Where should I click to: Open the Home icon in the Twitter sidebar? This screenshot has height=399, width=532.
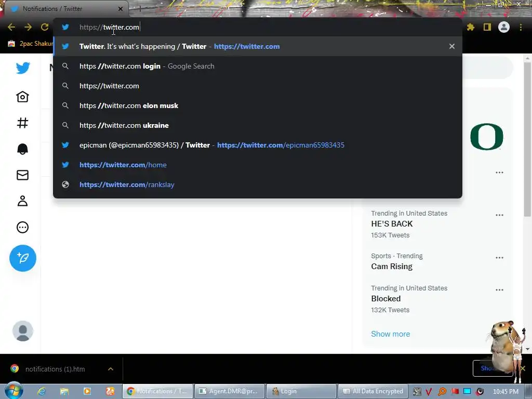coord(22,97)
